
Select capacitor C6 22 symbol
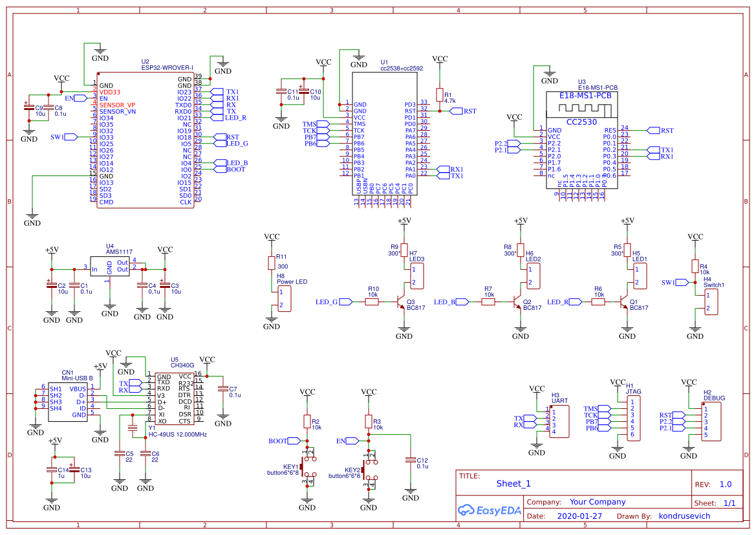[145, 453]
